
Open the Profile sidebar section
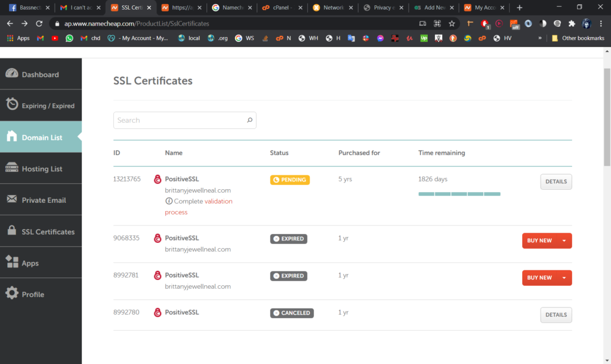(33, 294)
